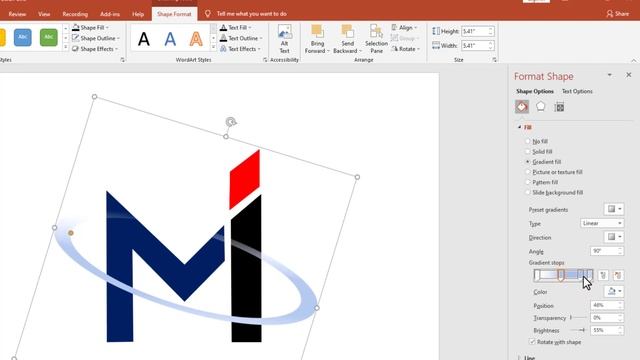Choose the orange outlined WordArt style A
640x360 pixels.
pyautogui.click(x=196, y=39)
